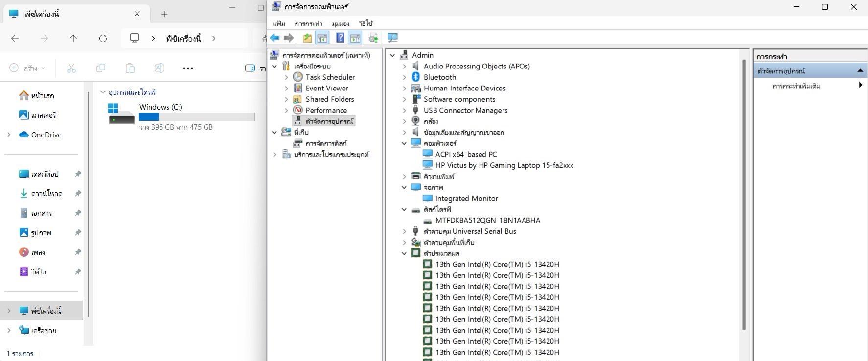Click the Update driver toolbar icon

click(x=374, y=38)
